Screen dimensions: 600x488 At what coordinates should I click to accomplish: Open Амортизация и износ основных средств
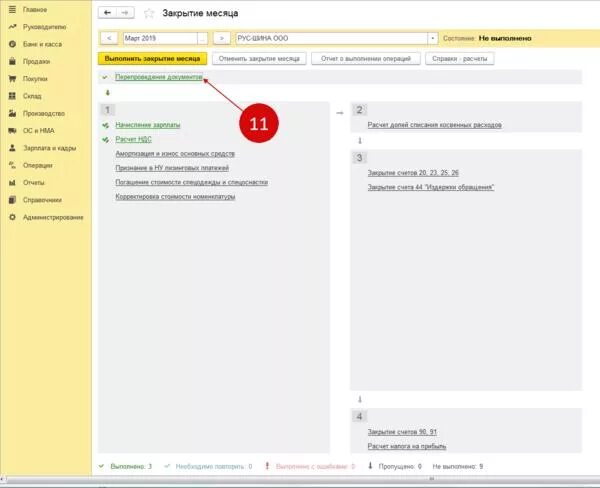pos(175,153)
